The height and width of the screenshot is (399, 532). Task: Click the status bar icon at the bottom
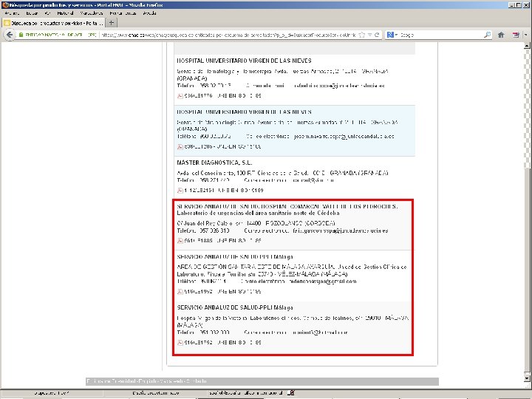point(291,393)
